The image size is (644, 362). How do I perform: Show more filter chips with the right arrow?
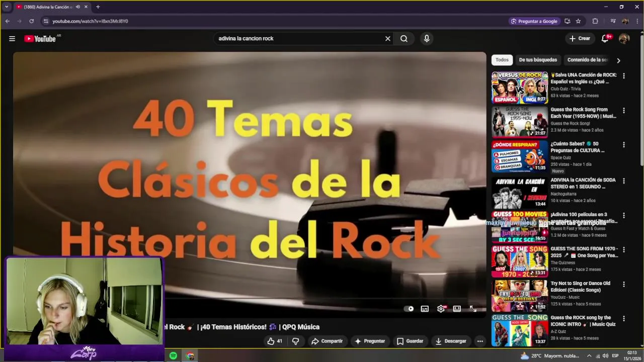click(618, 60)
